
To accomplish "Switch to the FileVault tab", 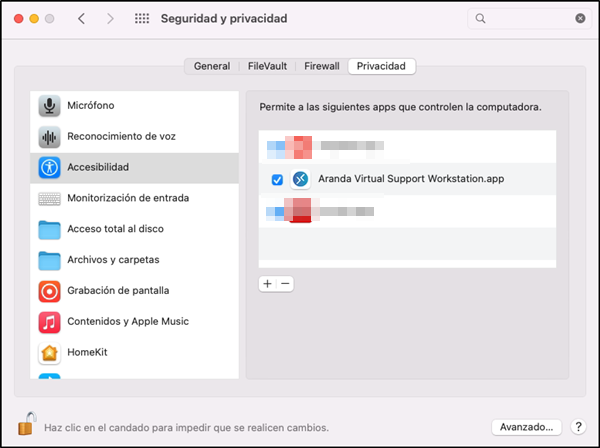I will click(x=267, y=66).
